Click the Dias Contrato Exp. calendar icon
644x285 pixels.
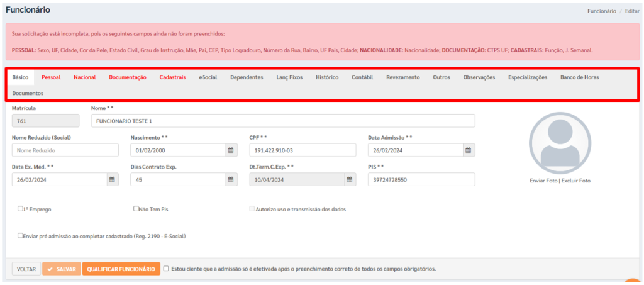point(231,180)
